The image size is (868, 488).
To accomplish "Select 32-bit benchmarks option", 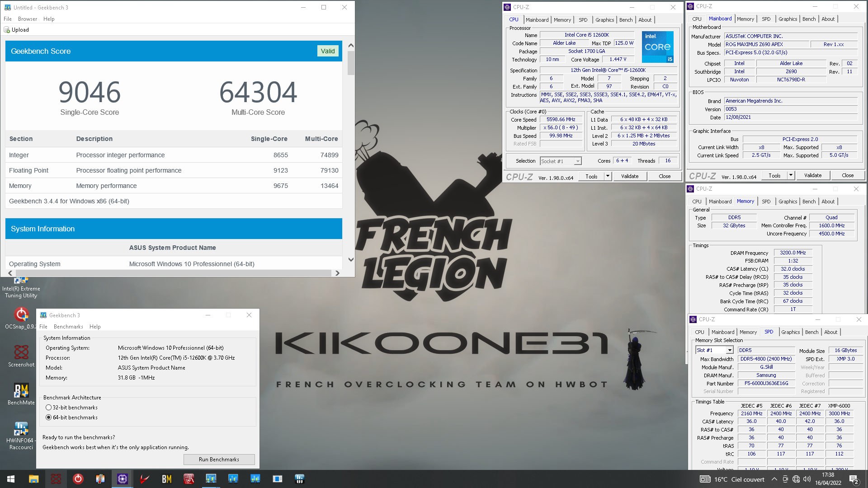I will [x=48, y=408].
